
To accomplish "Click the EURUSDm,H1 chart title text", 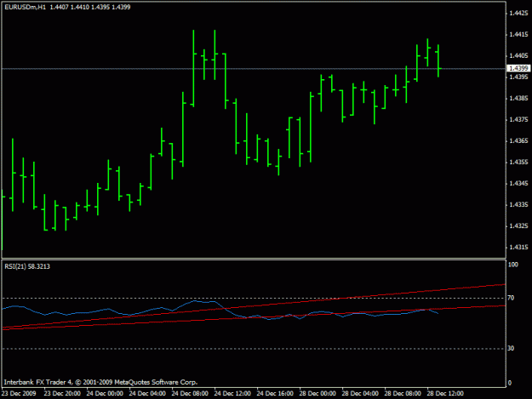I will pyautogui.click(x=25, y=7).
